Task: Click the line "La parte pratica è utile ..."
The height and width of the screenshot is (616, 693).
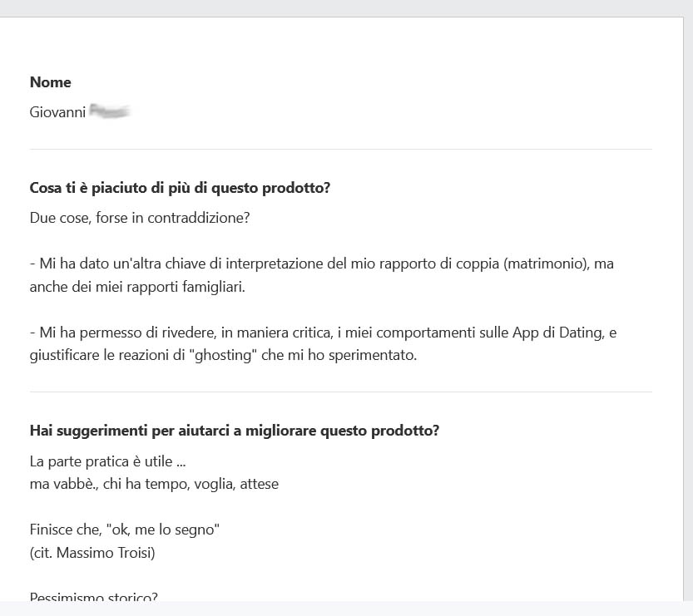Action: click(108, 461)
